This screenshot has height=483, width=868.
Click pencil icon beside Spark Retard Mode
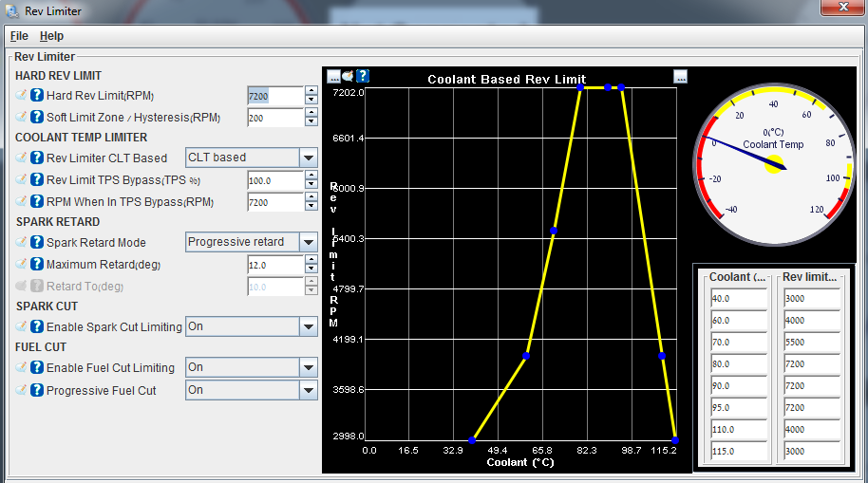[21, 242]
